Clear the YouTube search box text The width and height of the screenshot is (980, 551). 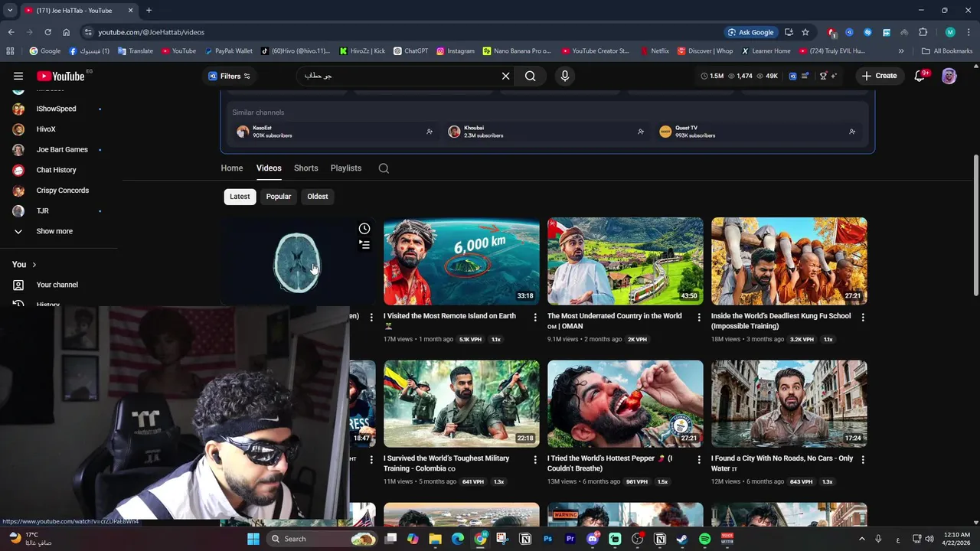click(505, 76)
